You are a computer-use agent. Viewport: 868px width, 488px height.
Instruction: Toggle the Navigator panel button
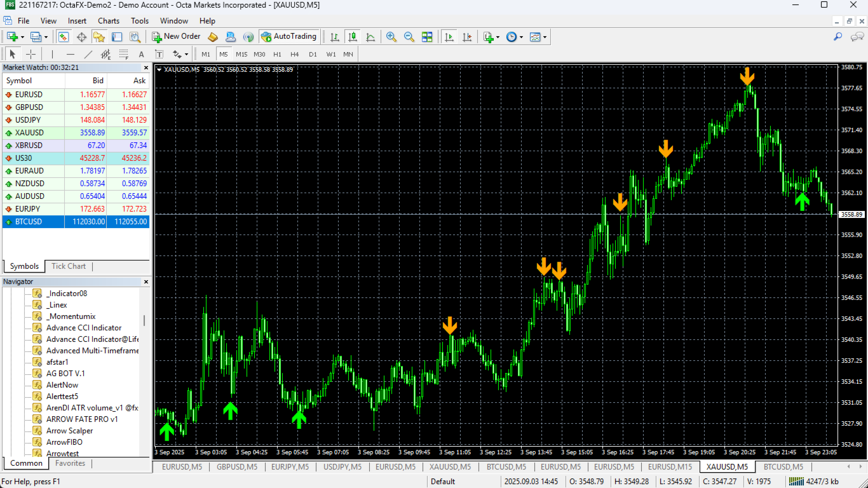pyautogui.click(x=99, y=37)
